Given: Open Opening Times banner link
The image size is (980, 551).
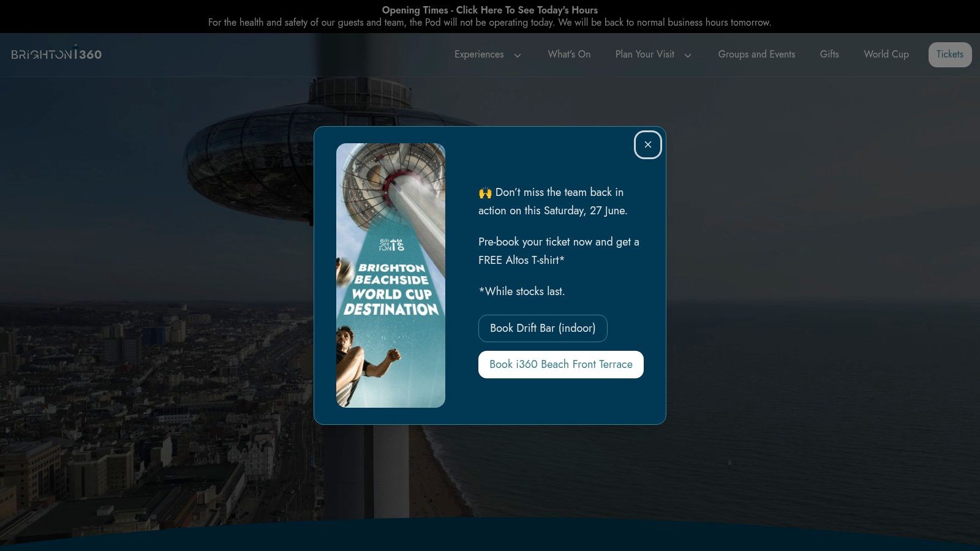Looking at the screenshot, I should pos(490,10).
